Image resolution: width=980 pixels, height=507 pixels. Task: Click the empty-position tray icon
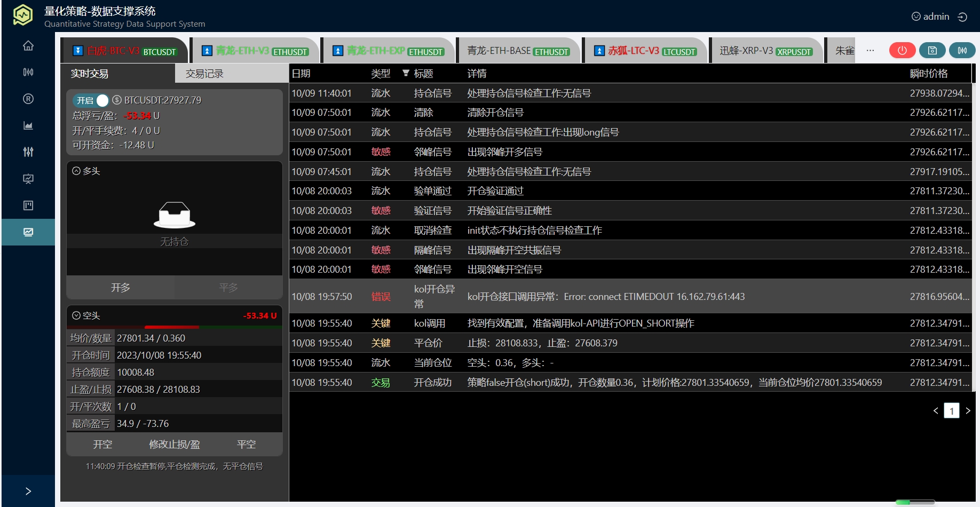tap(175, 215)
